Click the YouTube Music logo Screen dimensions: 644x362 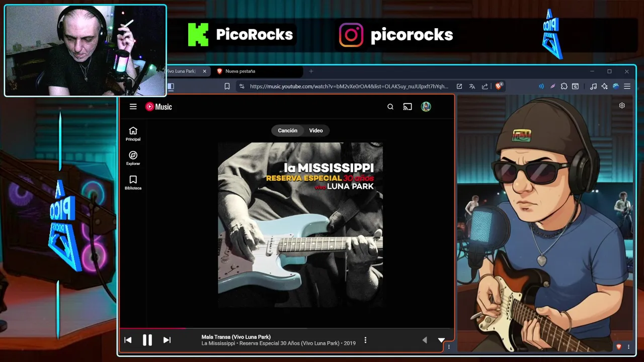coord(158,107)
